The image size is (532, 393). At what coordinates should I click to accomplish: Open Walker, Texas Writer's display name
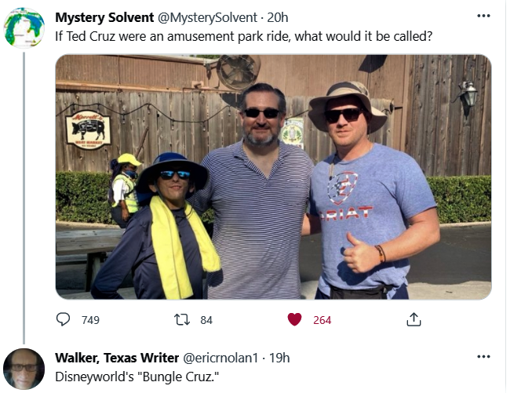coord(116,358)
